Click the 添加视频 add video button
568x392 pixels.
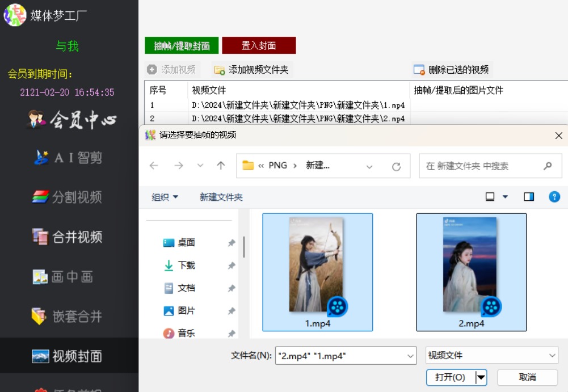(171, 69)
